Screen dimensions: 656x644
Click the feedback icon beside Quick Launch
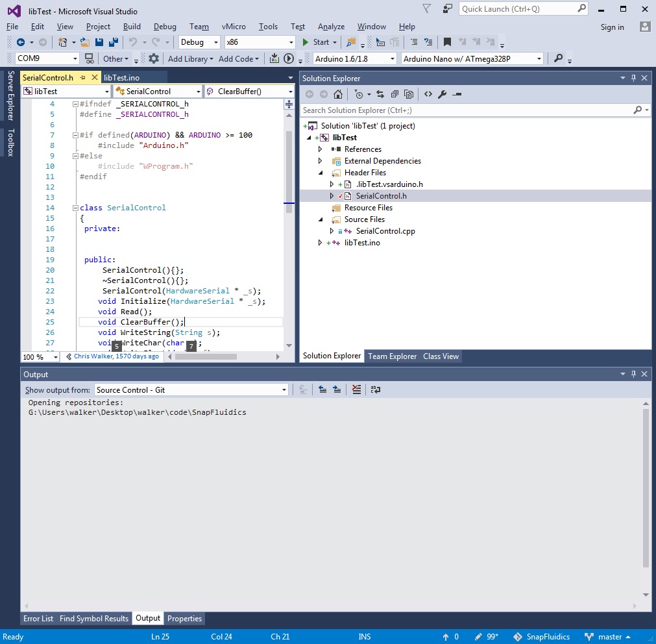pyautogui.click(x=447, y=9)
